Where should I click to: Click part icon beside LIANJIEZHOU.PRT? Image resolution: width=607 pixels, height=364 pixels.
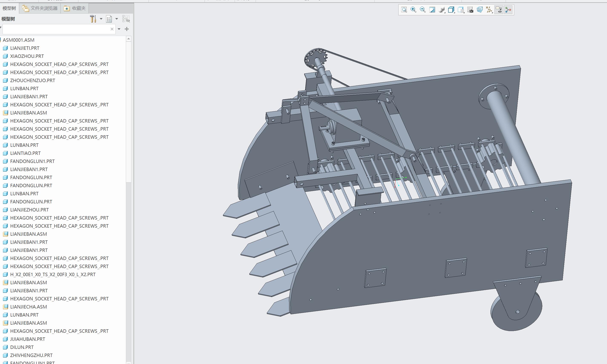pos(5,210)
